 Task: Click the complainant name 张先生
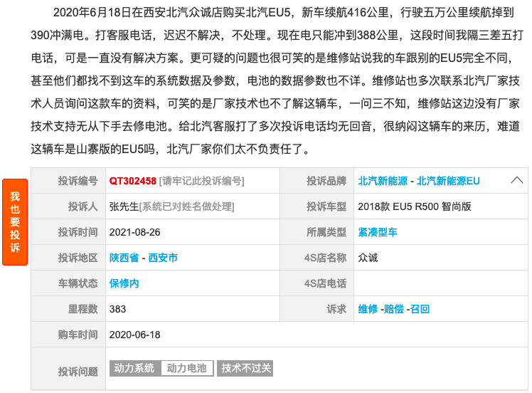coord(124,206)
